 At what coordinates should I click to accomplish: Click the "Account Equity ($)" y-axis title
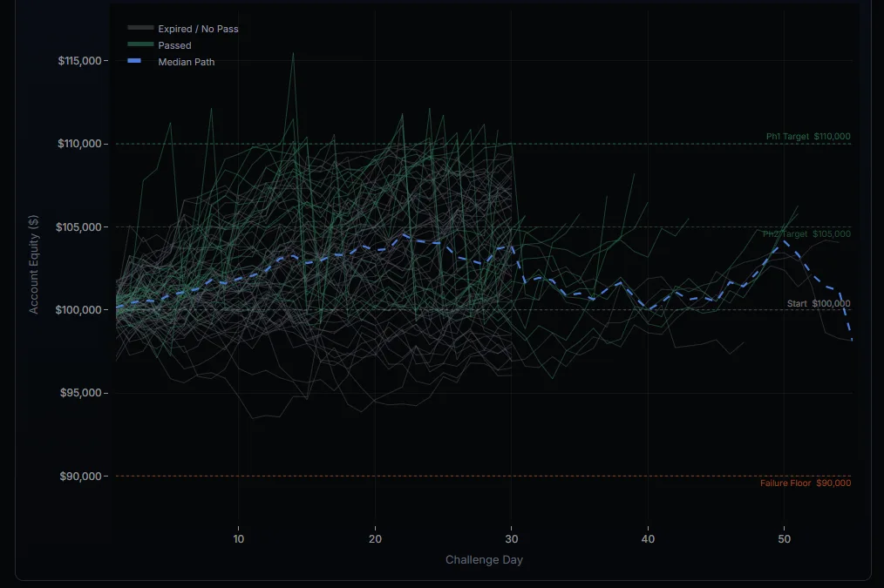pyautogui.click(x=34, y=264)
